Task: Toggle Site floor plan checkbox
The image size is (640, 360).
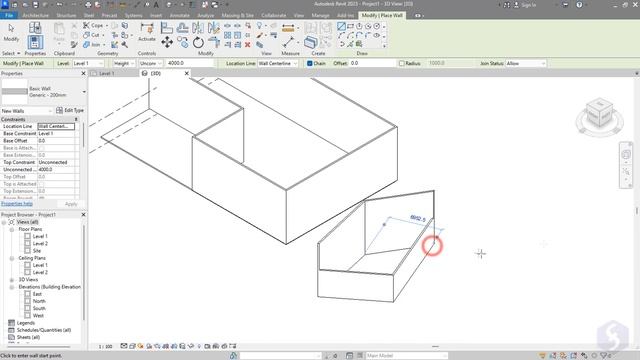Action: (27, 251)
